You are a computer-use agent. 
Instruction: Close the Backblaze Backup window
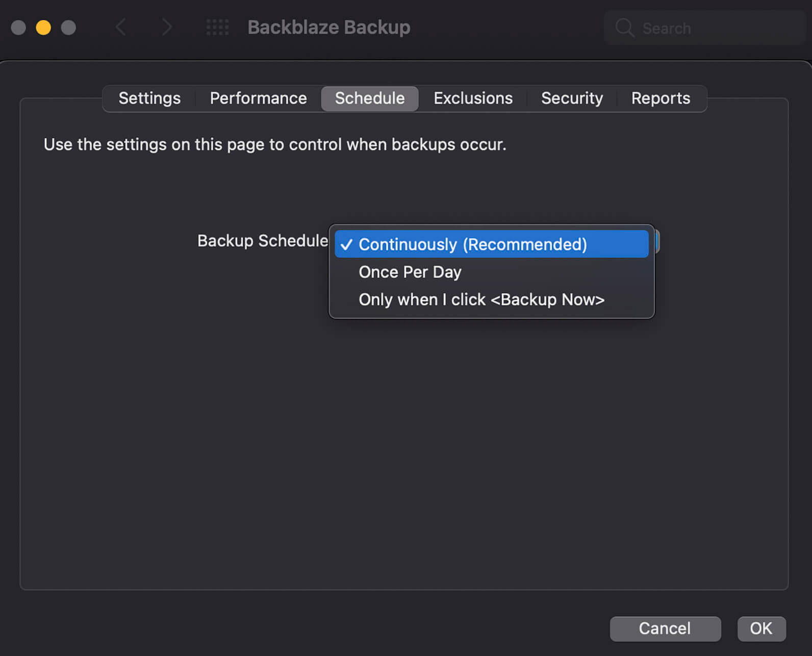[18, 28]
